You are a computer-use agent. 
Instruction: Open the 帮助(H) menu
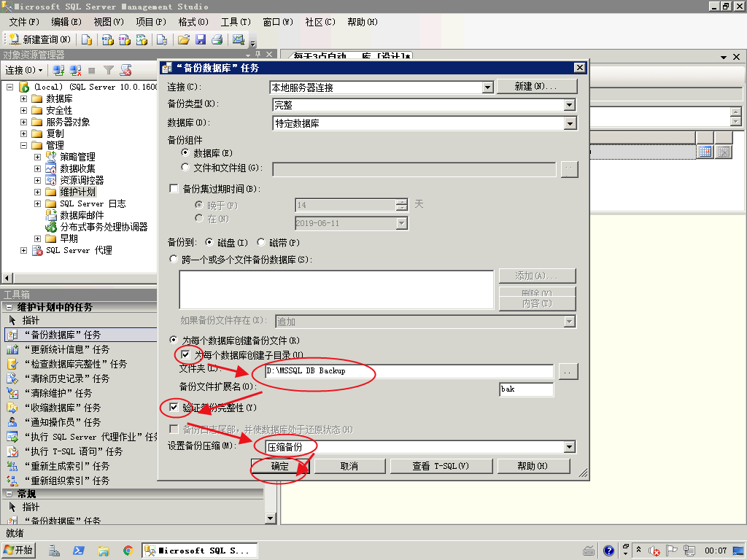pos(362,23)
